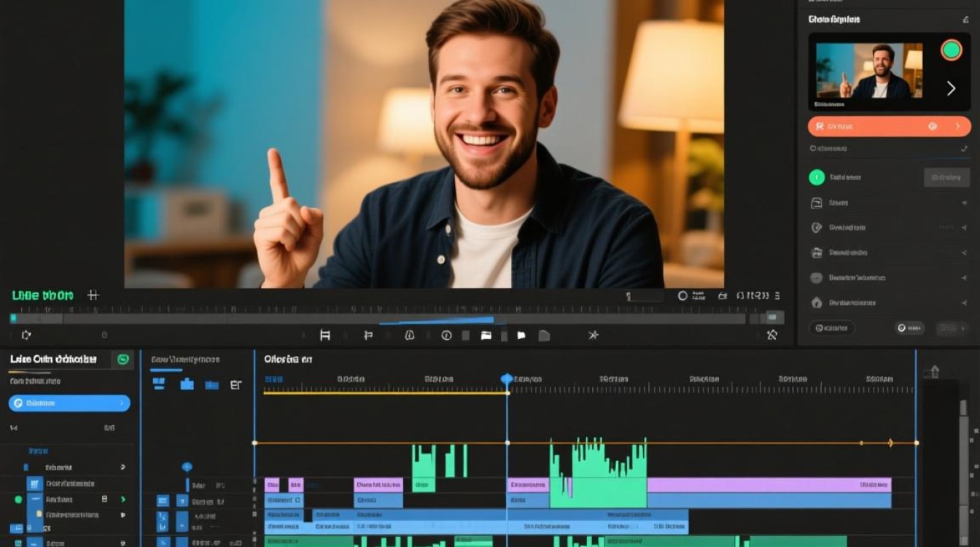This screenshot has height=547, width=980.
Task: Click the orange pill button in the right panel
Action: click(889, 126)
